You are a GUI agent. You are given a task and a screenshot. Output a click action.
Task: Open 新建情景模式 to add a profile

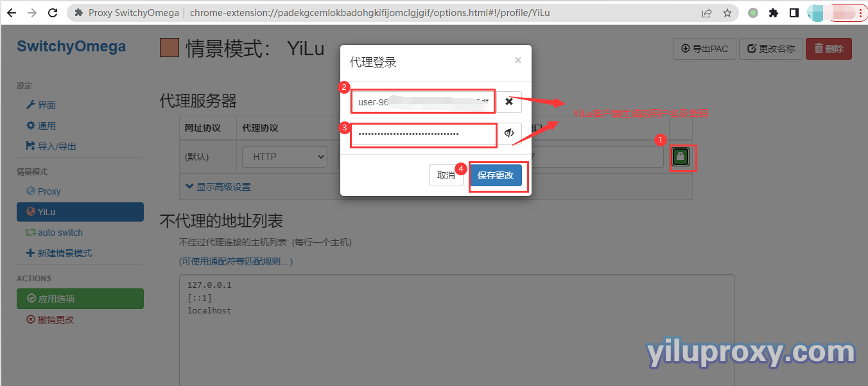coord(63,253)
